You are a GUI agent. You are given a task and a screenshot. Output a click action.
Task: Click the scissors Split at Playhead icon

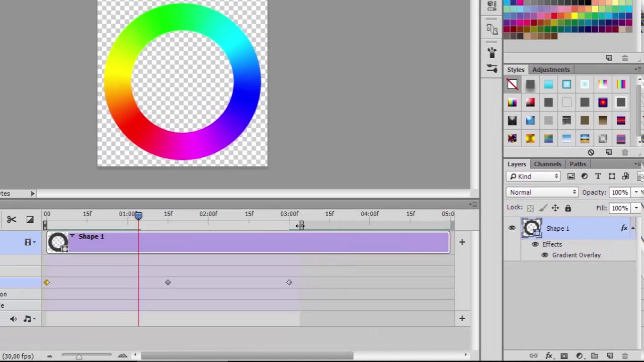click(x=12, y=219)
